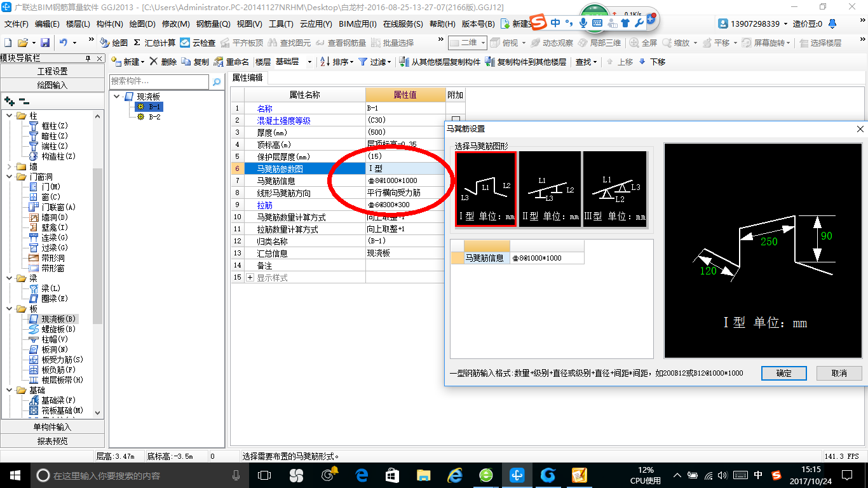Collapse the 柱 folder in navigation tree

pos(10,116)
